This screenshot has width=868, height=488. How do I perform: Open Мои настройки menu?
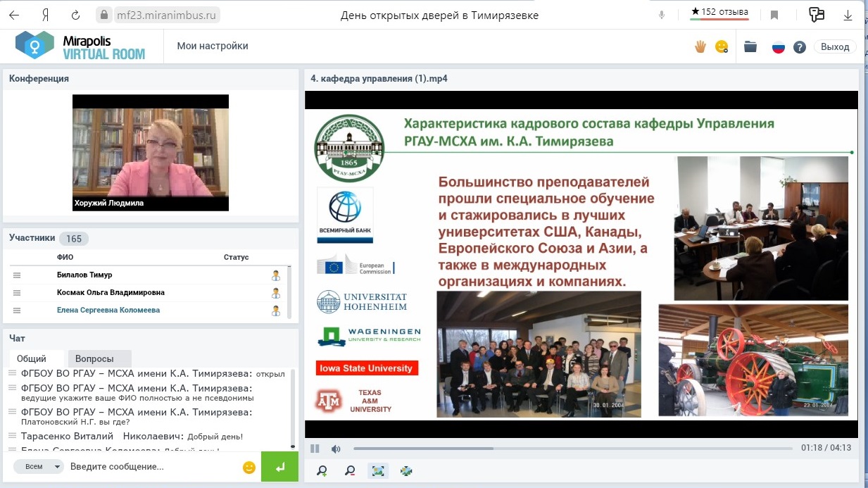tap(213, 46)
